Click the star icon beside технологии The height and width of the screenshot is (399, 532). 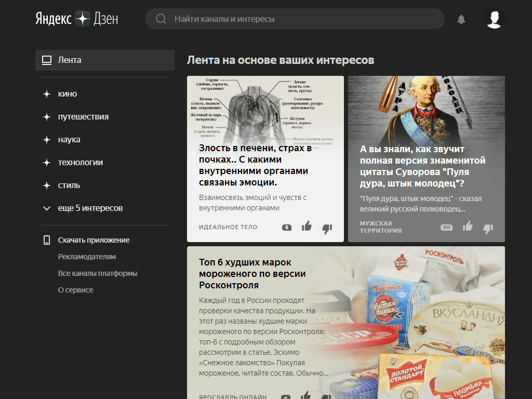click(x=47, y=163)
